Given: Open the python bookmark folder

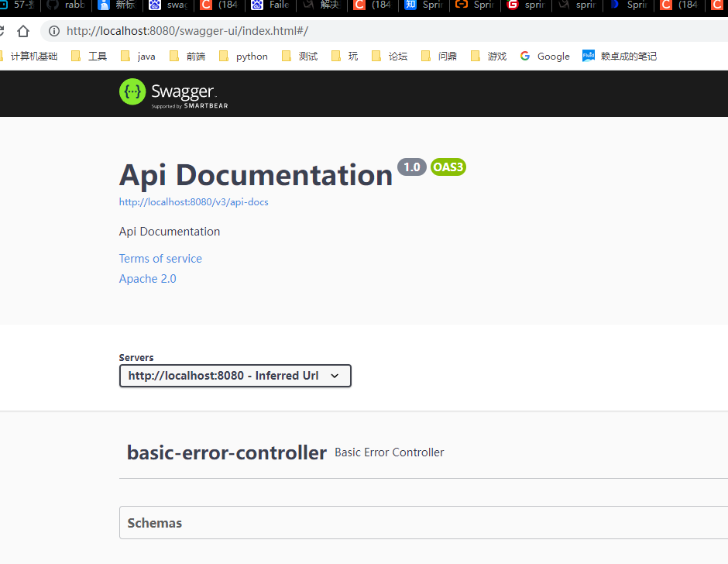Looking at the screenshot, I should pos(243,57).
